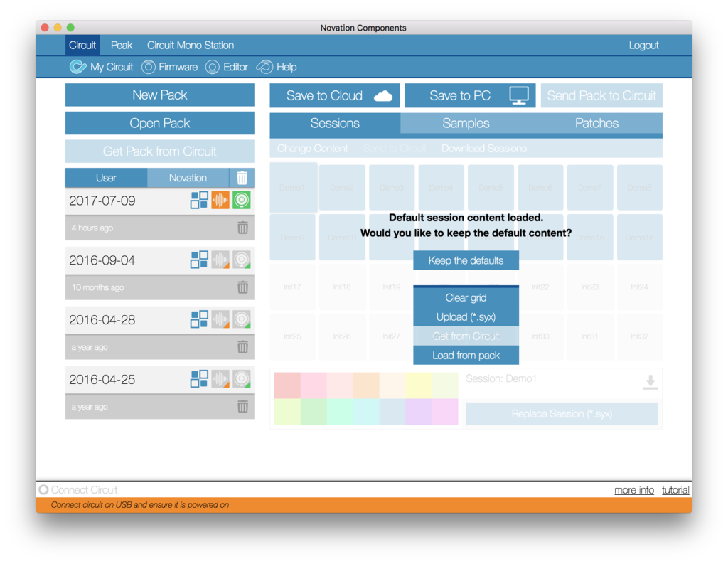Delete the 2016-04-25 pack via trash
Viewport: 728px width, 564px height.
pyautogui.click(x=242, y=407)
